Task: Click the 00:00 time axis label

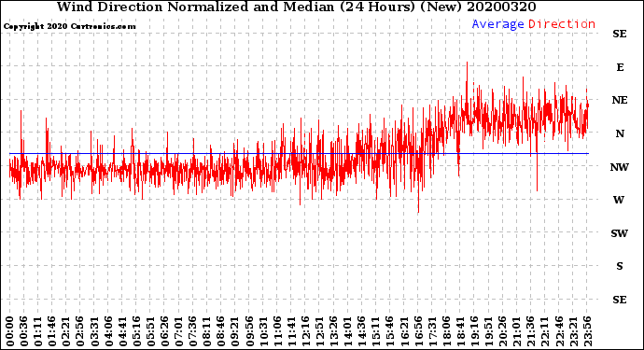Action: (10, 331)
